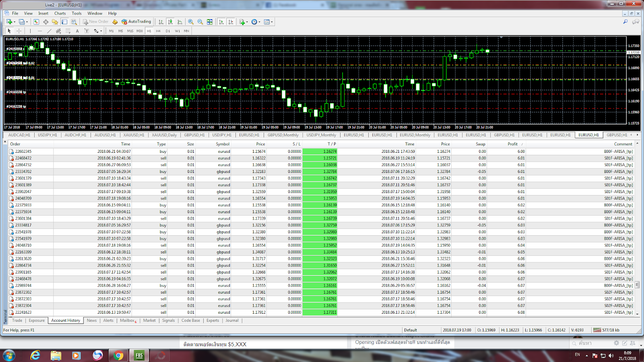Screen dimensions: 644x362
Task: Toggle the AutoTrading button
Action: [136, 22]
